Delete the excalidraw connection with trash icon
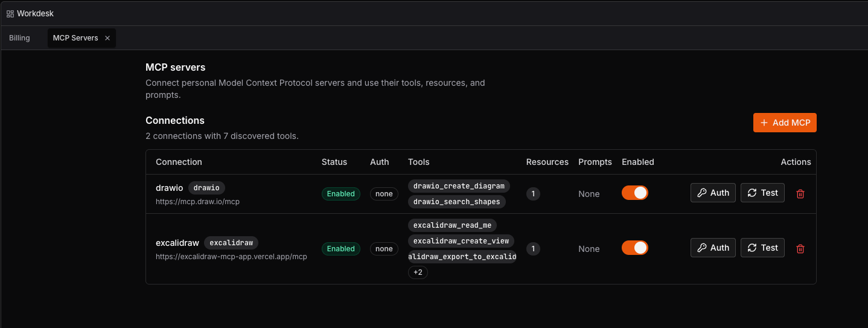This screenshot has width=868, height=328. tap(800, 249)
